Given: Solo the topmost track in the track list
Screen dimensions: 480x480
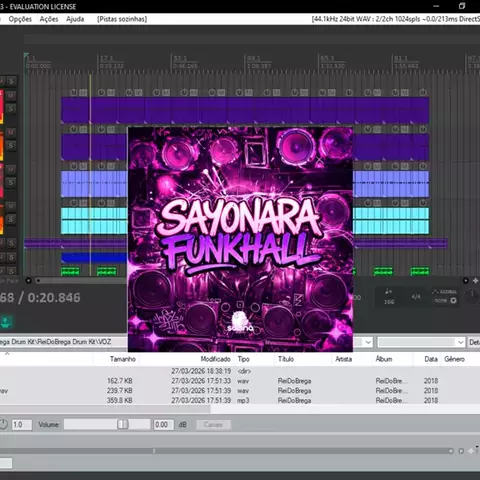Looking at the screenshot, I should [x=11, y=81].
